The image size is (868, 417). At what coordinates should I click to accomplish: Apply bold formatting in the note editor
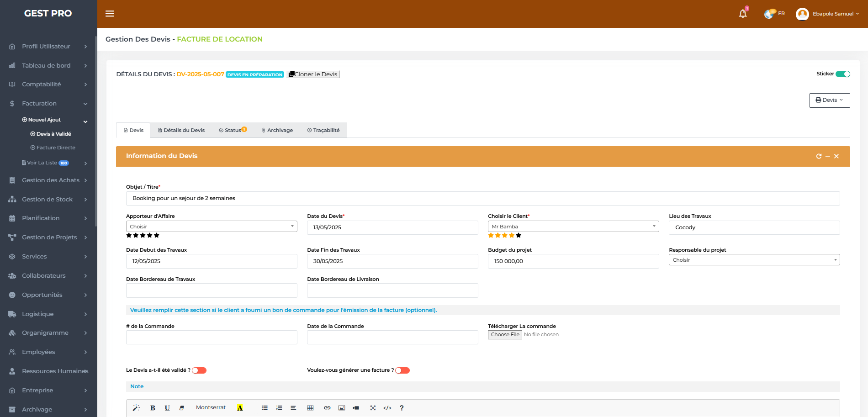153,408
